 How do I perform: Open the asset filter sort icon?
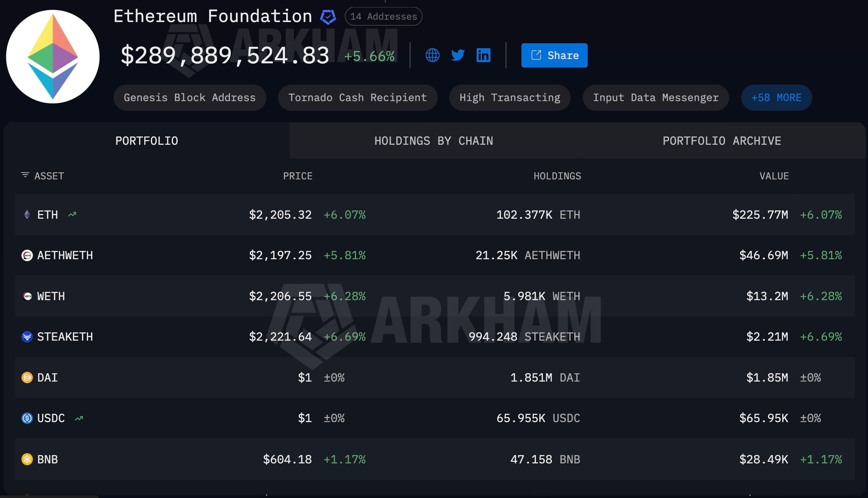tap(25, 175)
